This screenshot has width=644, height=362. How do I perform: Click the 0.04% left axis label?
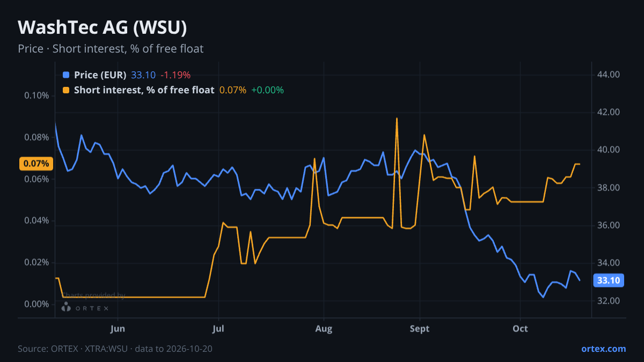[37, 221]
